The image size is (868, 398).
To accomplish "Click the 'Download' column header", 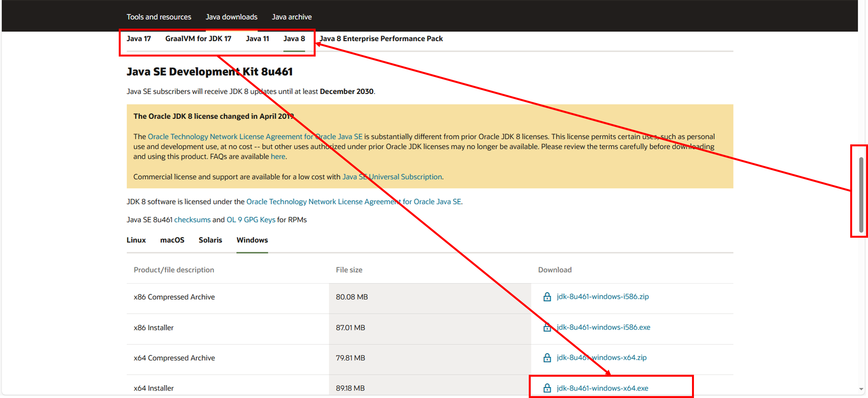I will pyautogui.click(x=555, y=270).
